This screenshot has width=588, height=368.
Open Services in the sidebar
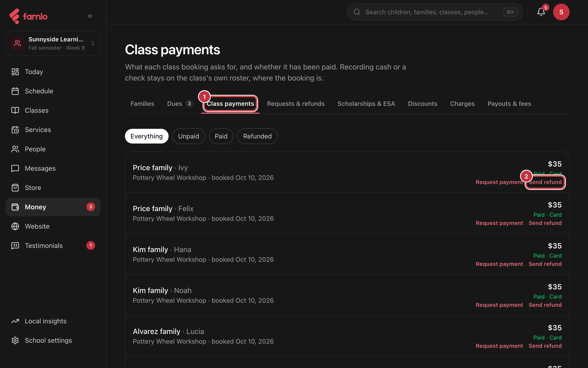53,130
